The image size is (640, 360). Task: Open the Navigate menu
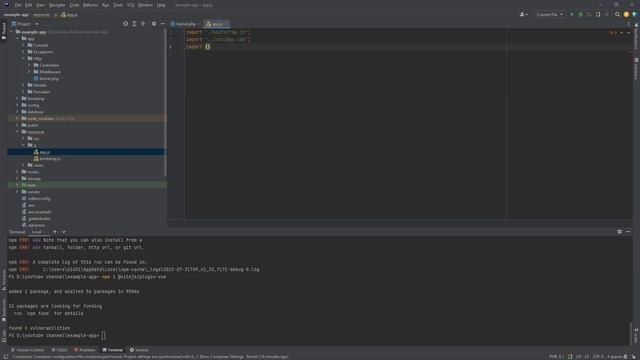pyautogui.click(x=57, y=5)
